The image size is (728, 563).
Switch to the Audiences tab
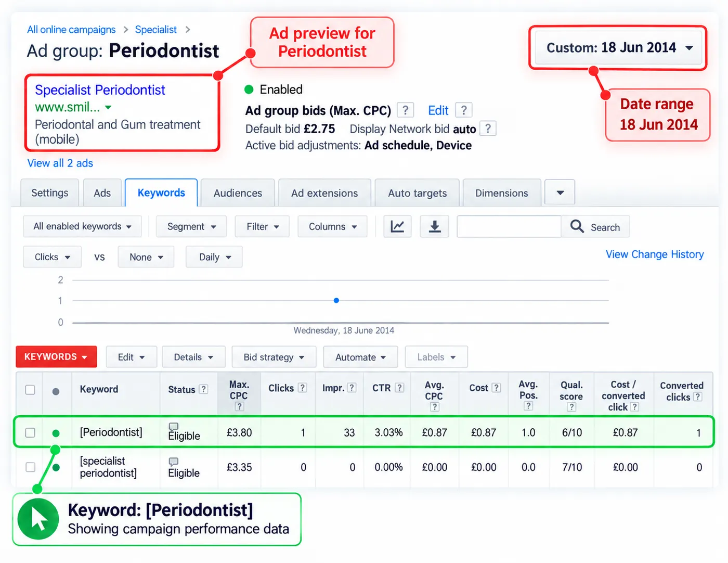coord(238,193)
